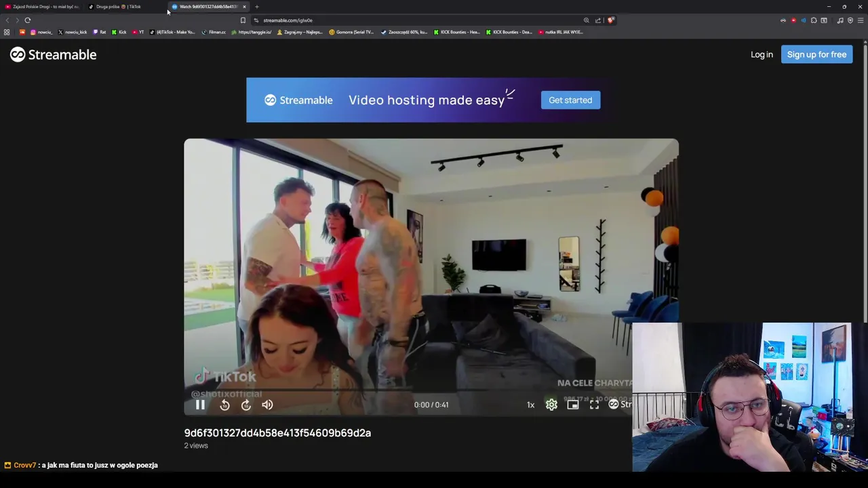Click the 0:00 / 0:41 time display

click(431, 405)
